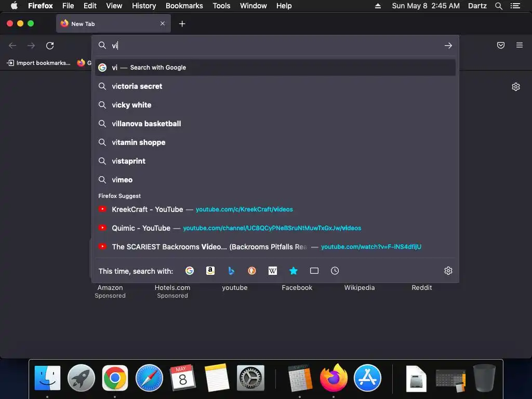Open Calendar from the Dock
Image resolution: width=532 pixels, height=399 pixels.
click(x=182, y=378)
